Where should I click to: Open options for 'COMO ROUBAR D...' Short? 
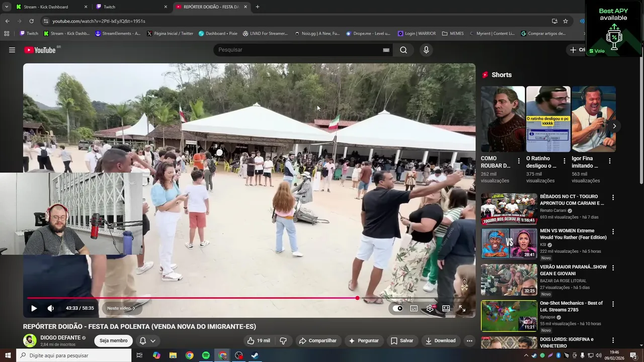pyautogui.click(x=519, y=161)
